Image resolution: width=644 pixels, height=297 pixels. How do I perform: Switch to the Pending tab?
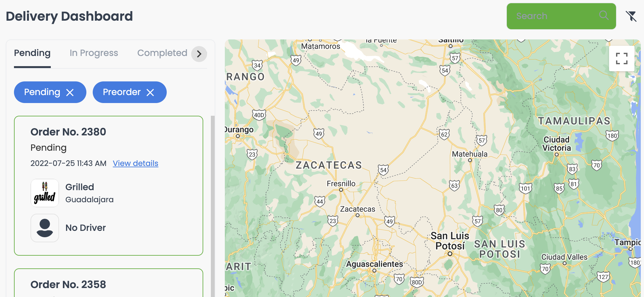coord(32,53)
